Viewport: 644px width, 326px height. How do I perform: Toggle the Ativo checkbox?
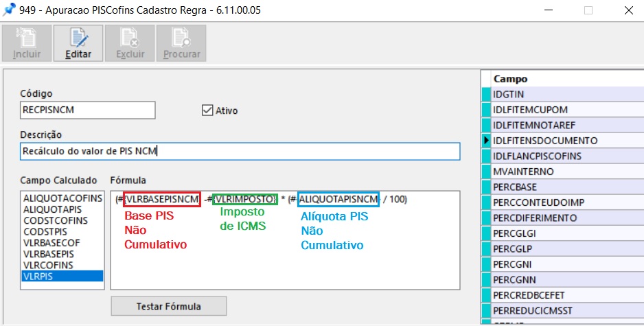[x=207, y=110]
